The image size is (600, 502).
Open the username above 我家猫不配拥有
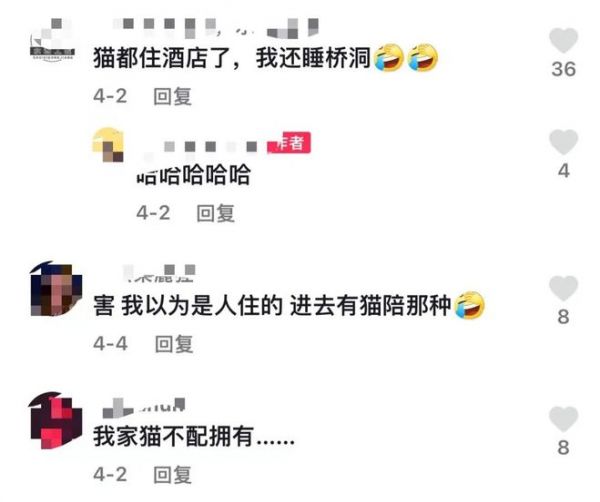coord(144,407)
